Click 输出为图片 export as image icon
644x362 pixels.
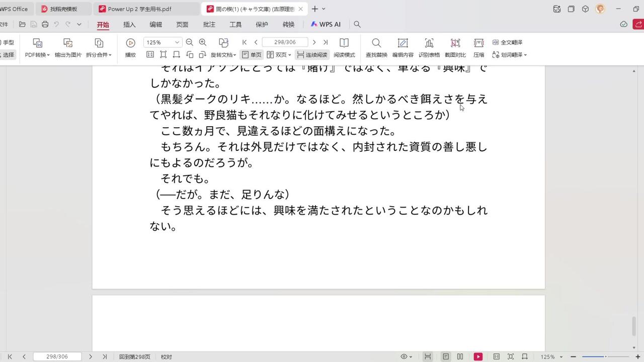coord(68,43)
